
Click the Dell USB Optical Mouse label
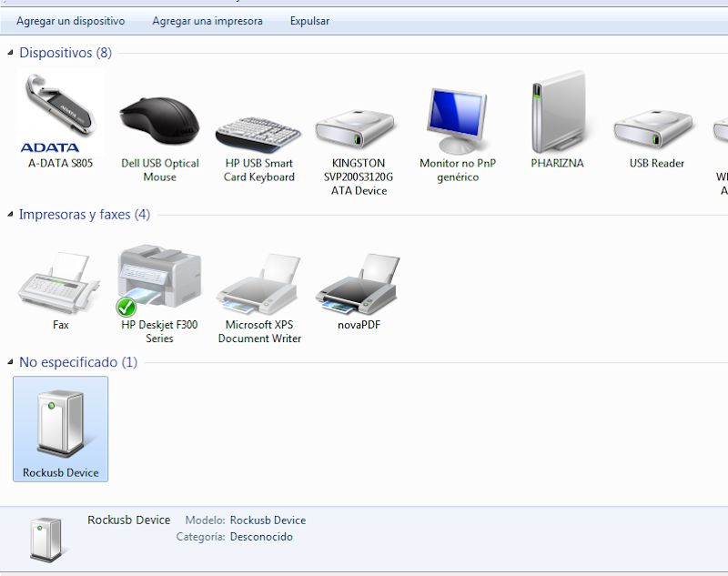[160, 170]
